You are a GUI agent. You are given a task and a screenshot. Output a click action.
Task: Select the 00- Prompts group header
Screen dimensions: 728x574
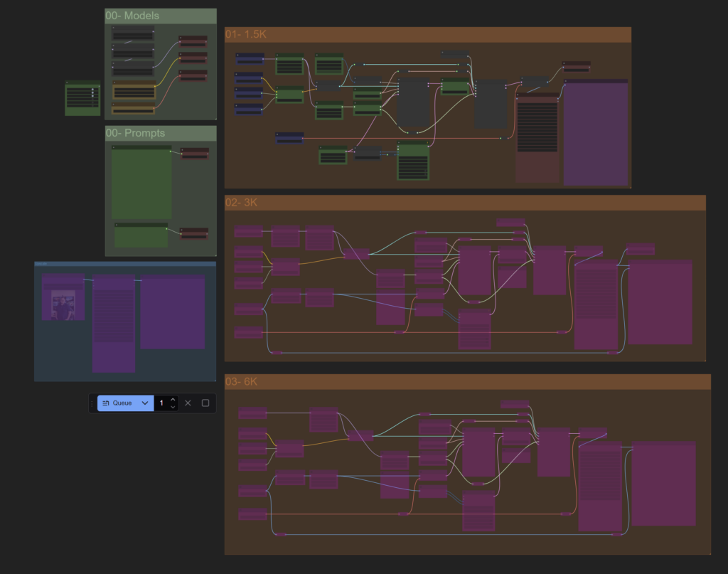135,133
